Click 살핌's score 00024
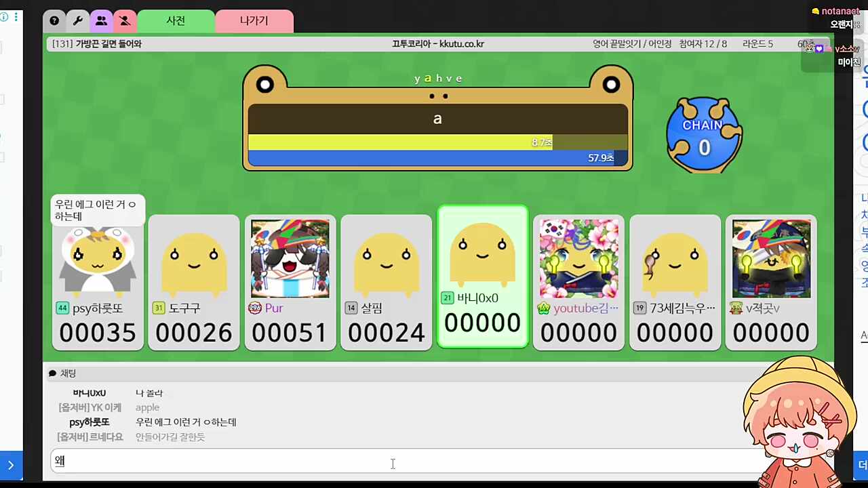The image size is (868, 488). point(387,333)
